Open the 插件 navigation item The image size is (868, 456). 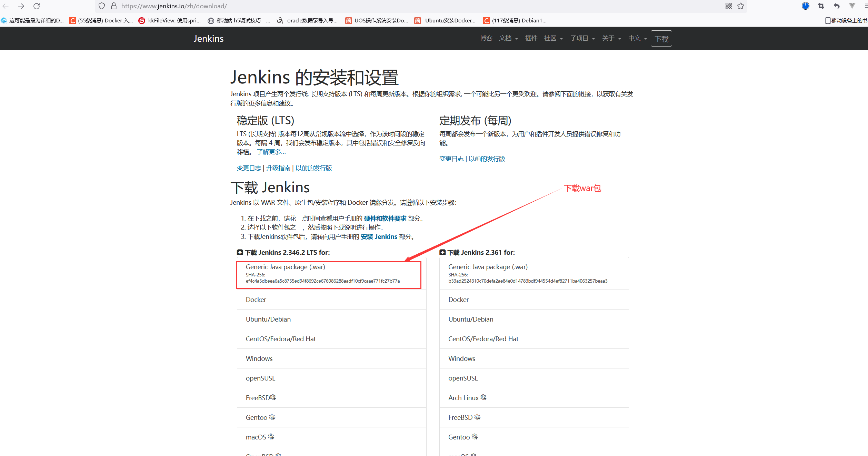click(x=531, y=38)
